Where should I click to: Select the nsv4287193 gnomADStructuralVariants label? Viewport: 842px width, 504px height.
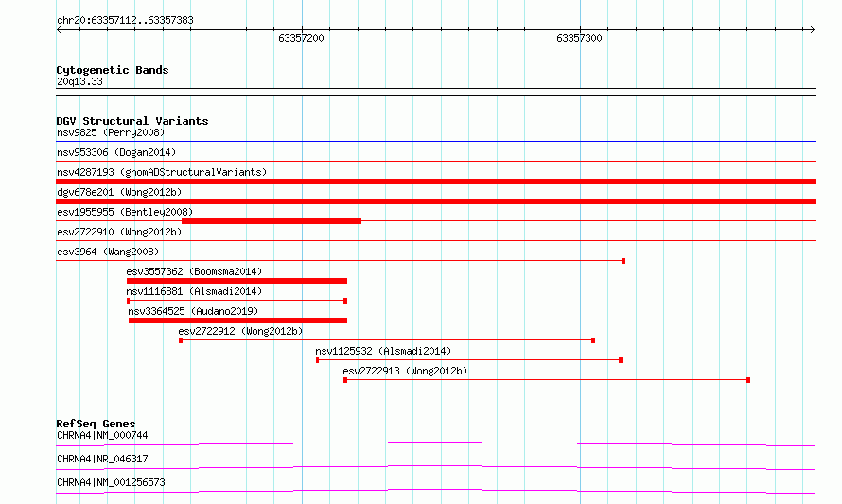(162, 172)
